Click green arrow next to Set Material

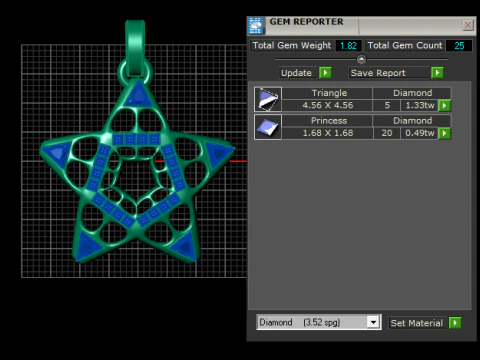pyautogui.click(x=455, y=323)
